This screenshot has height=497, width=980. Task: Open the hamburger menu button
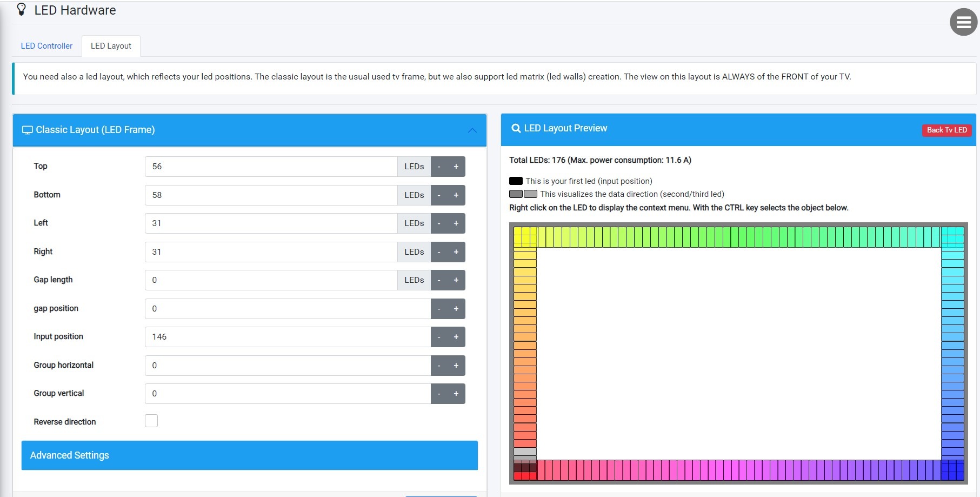(963, 22)
